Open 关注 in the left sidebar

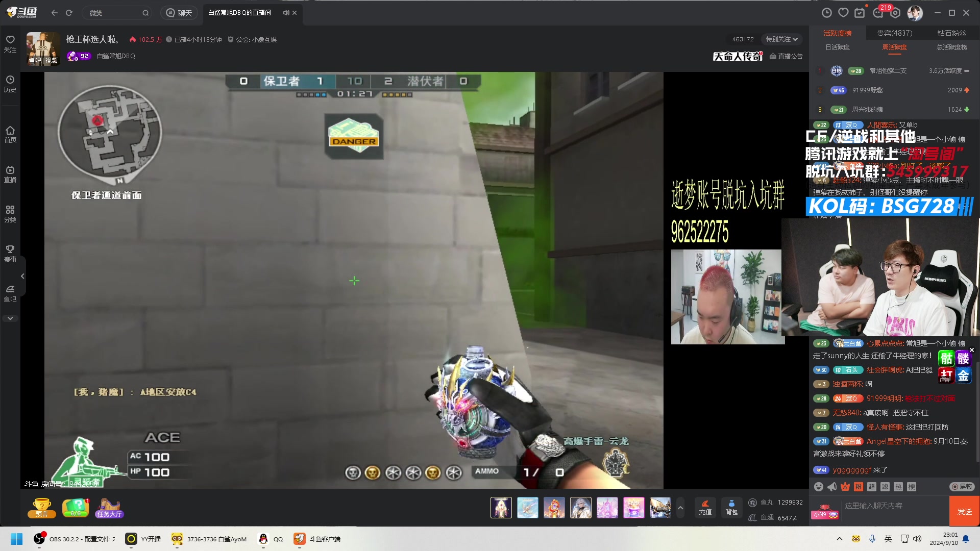(10, 44)
